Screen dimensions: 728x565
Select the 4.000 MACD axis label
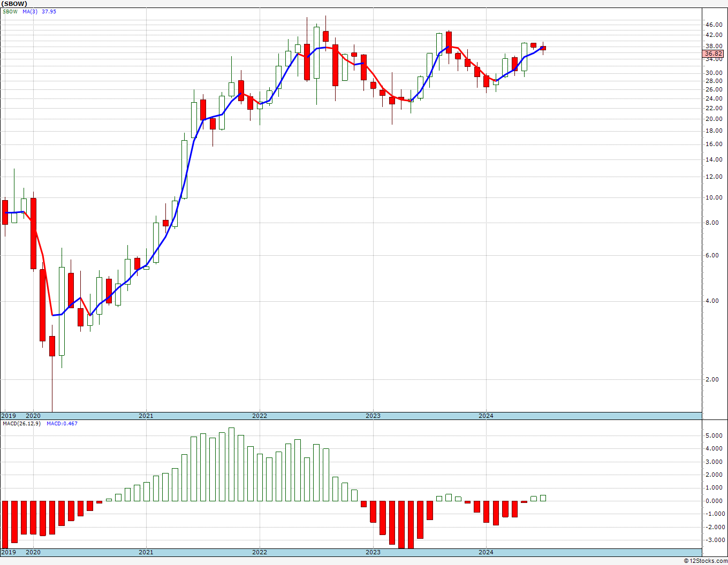click(x=715, y=448)
